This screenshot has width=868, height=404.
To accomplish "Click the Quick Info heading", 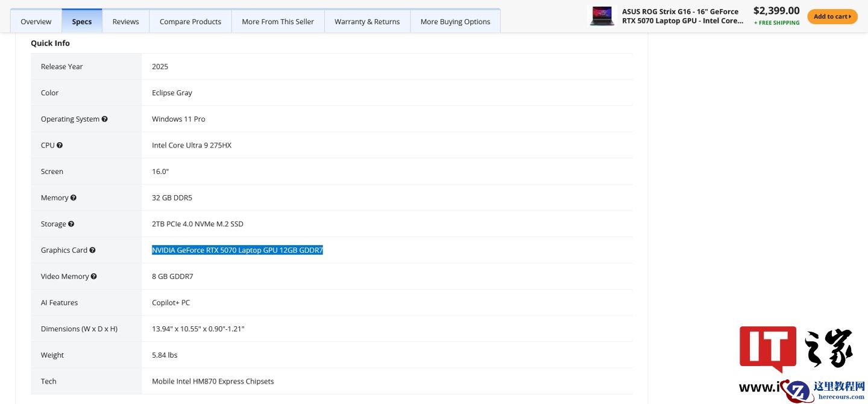I will click(51, 43).
